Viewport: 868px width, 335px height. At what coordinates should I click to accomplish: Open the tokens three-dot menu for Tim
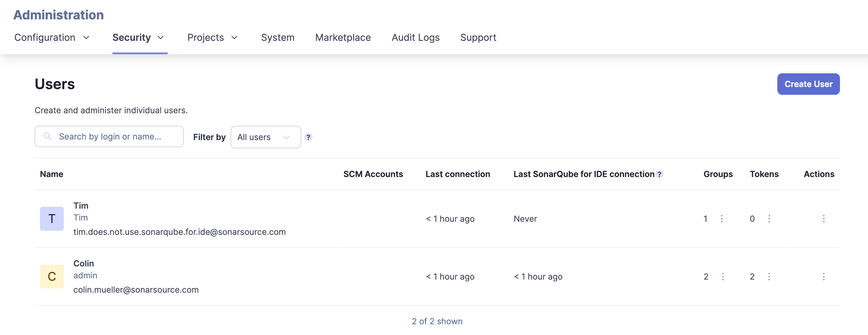click(769, 219)
